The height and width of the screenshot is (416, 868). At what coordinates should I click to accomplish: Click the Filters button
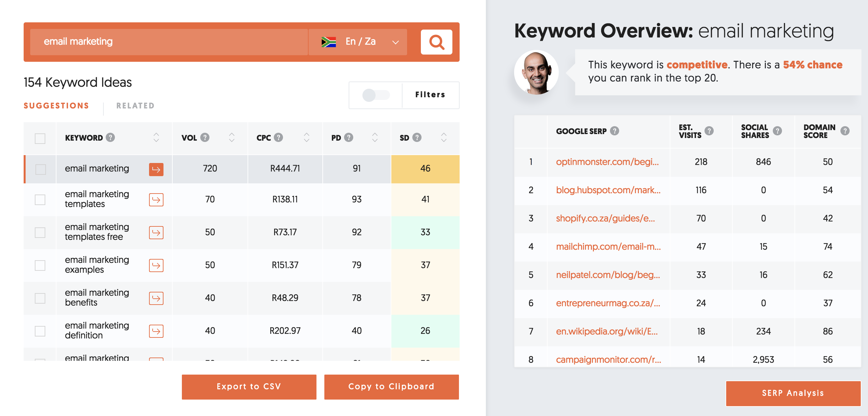pyautogui.click(x=430, y=95)
